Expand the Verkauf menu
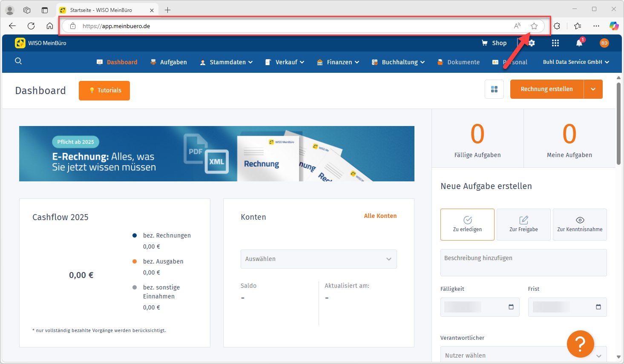 click(285, 62)
